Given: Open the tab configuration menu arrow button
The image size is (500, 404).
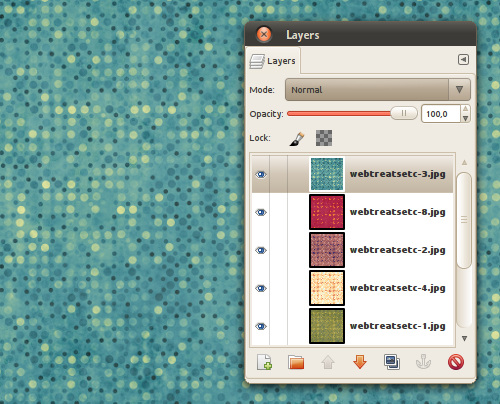Looking at the screenshot, I should click(x=463, y=60).
